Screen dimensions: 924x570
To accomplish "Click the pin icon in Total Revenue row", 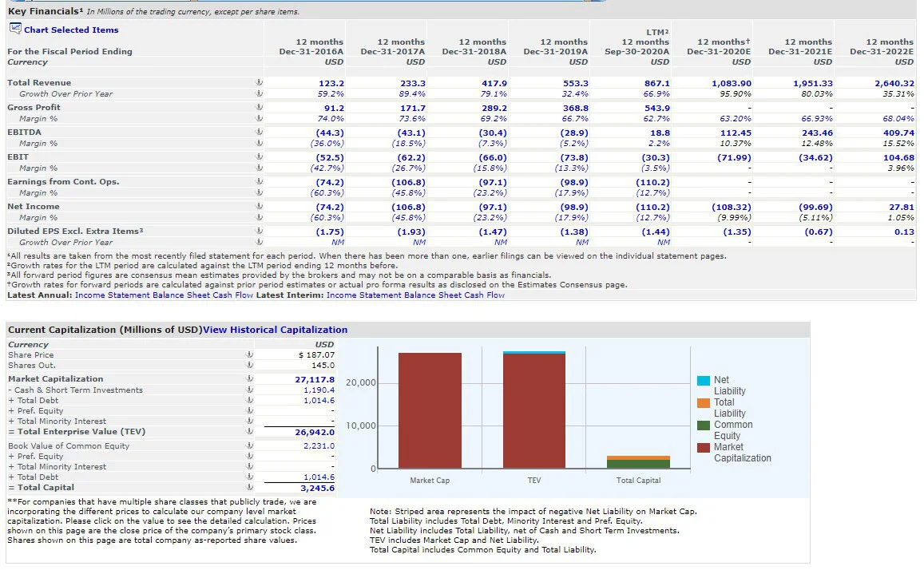I will point(259,82).
